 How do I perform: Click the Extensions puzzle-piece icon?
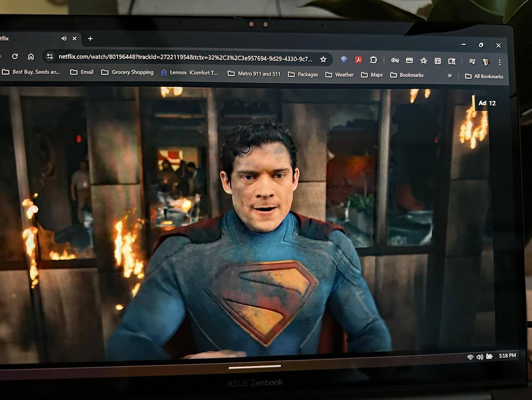coord(373,59)
